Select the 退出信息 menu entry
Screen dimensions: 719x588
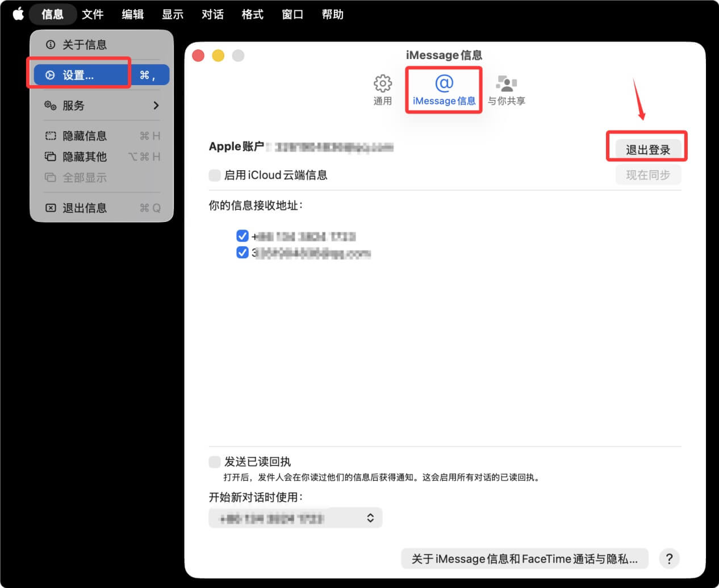click(x=84, y=208)
